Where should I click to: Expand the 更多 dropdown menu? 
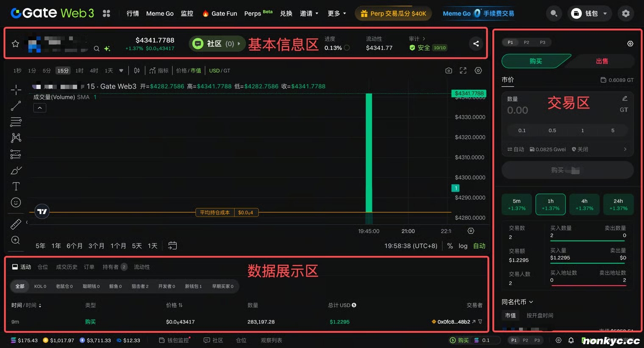[x=337, y=14]
